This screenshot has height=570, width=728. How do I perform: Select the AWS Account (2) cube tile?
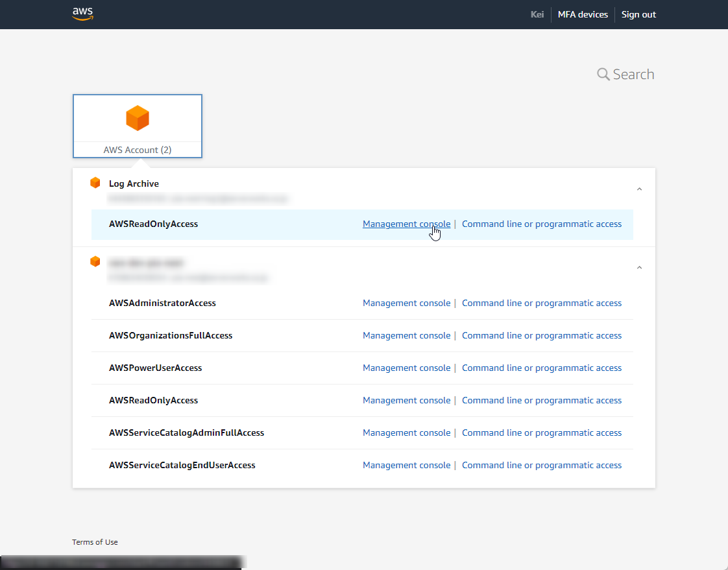(138, 126)
